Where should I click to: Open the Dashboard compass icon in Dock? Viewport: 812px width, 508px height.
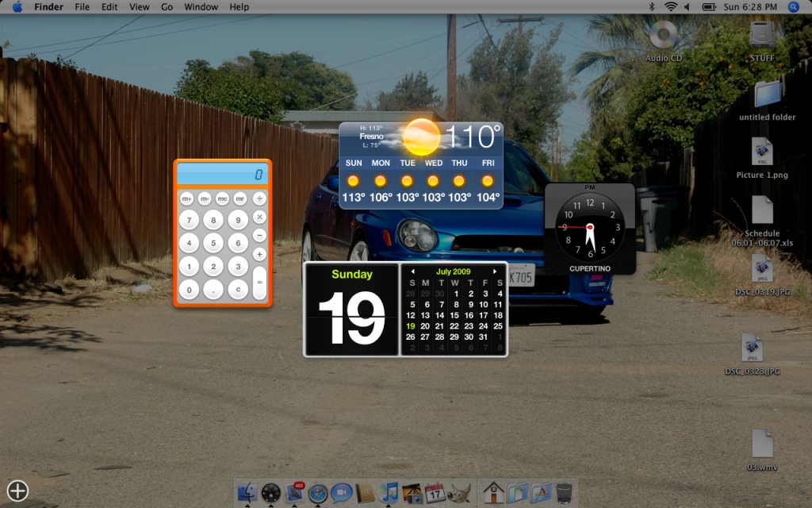point(271,494)
